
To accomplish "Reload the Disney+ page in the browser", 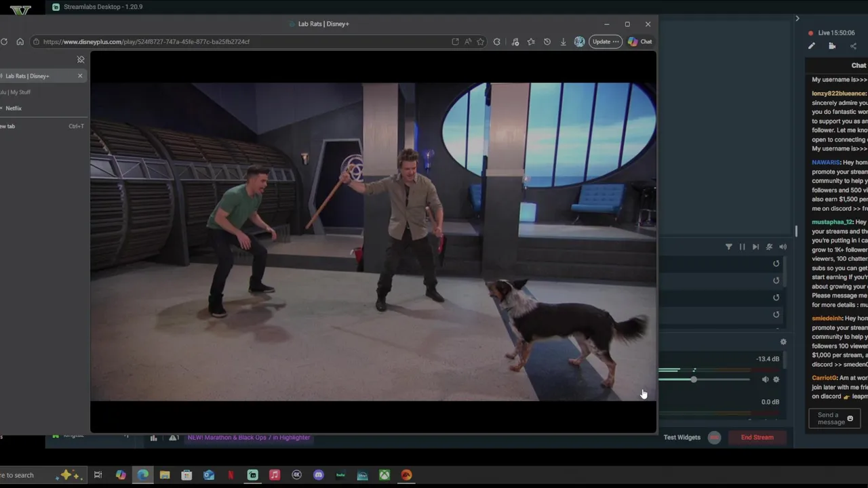I will (x=4, y=41).
